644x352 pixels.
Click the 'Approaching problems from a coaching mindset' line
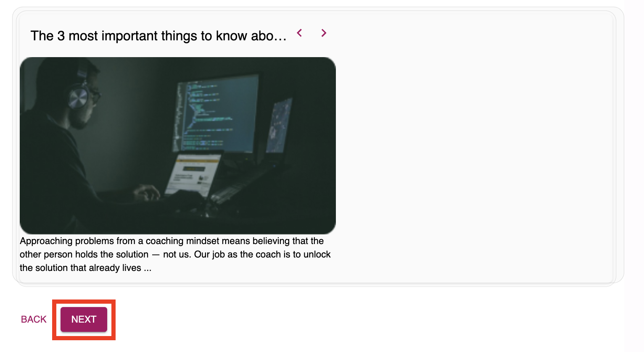tap(172, 241)
